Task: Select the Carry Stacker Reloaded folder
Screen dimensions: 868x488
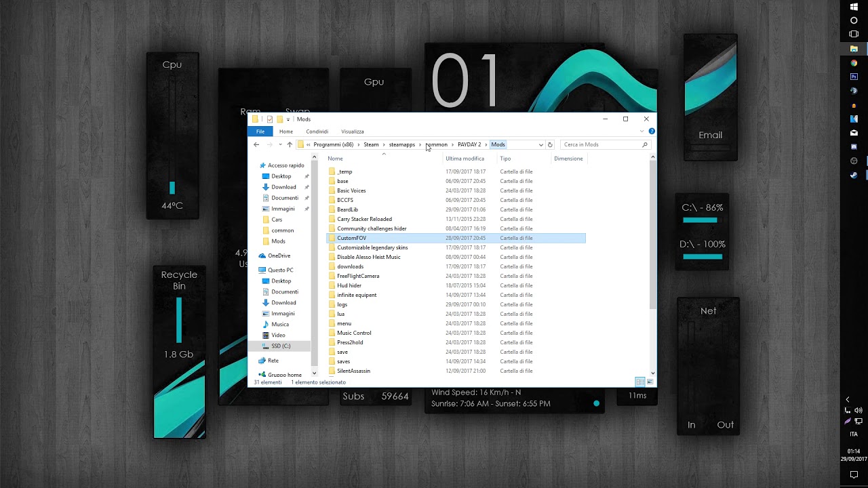Action: point(364,219)
